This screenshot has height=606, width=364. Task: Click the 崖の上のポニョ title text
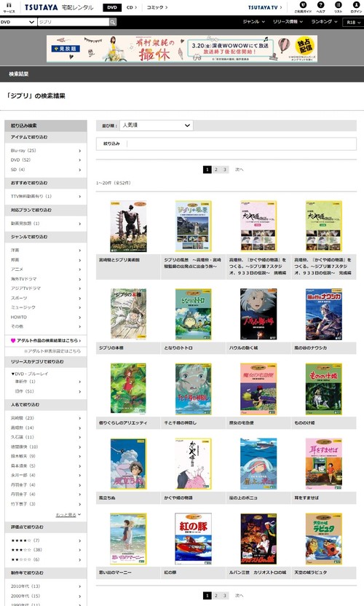[x=243, y=497]
